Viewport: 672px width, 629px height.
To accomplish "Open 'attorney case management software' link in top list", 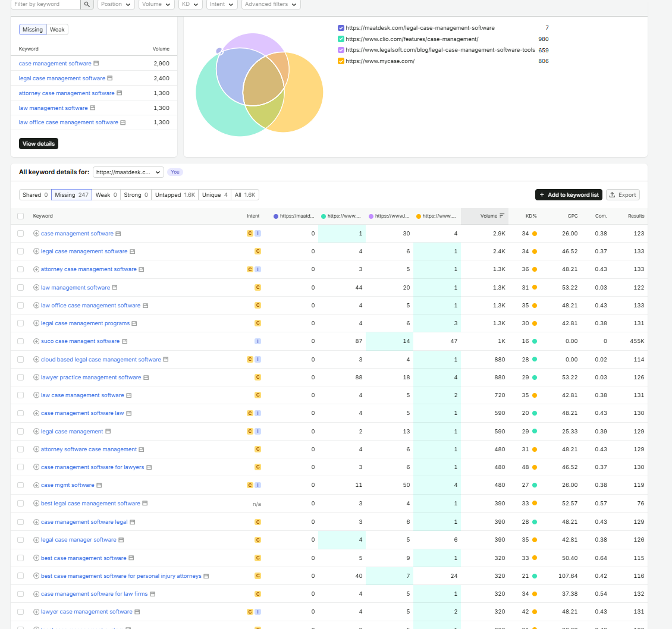I will tap(67, 93).
